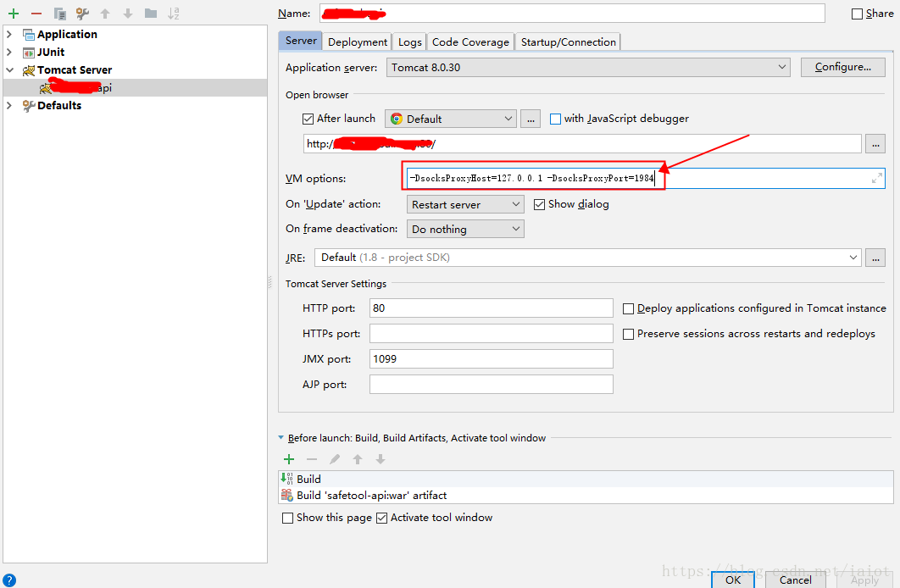Click the JRE browse ellipsis button
The image size is (900, 588).
coord(875,258)
